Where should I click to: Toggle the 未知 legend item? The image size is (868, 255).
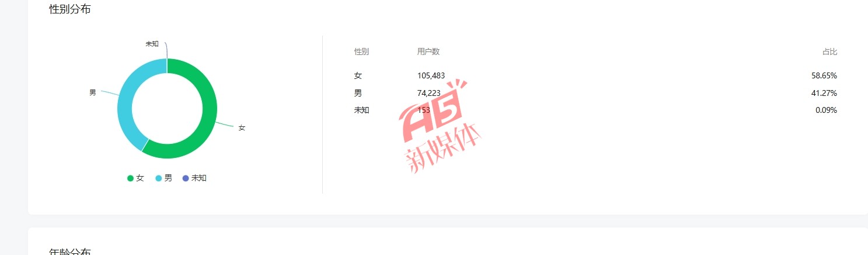(194, 178)
